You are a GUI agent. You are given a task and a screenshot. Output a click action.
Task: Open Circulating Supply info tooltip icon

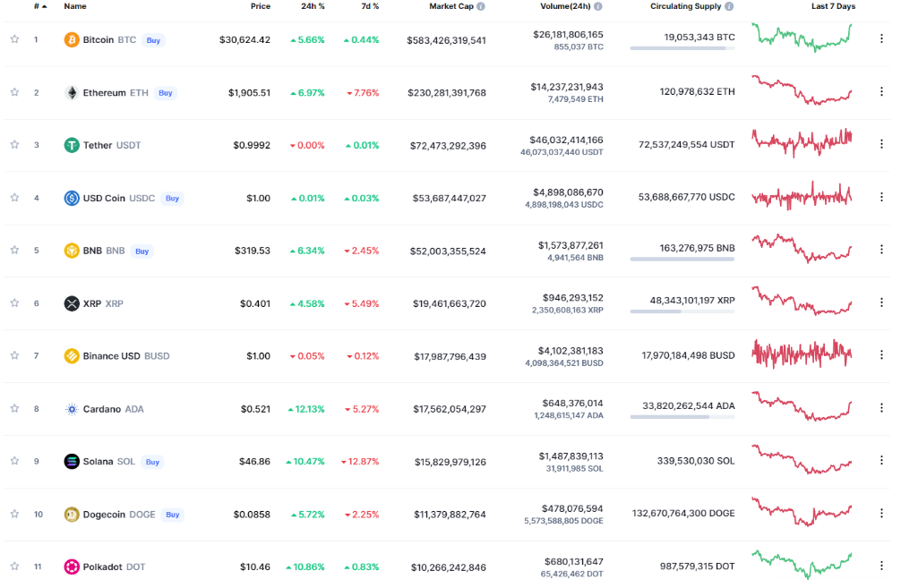tap(729, 6)
